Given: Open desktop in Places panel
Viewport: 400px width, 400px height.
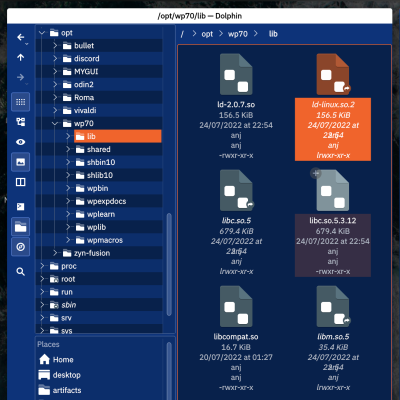Looking at the screenshot, I should pyautogui.click(x=60, y=375).
